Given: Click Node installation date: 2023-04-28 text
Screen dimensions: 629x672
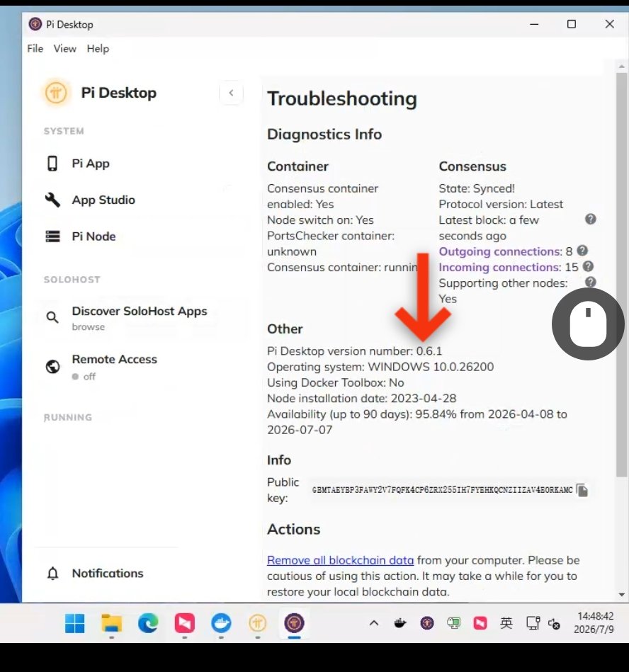Looking at the screenshot, I should 361,398.
